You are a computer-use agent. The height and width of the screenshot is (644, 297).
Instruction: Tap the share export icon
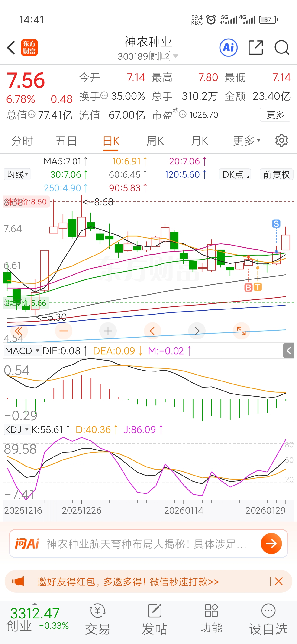point(256,47)
